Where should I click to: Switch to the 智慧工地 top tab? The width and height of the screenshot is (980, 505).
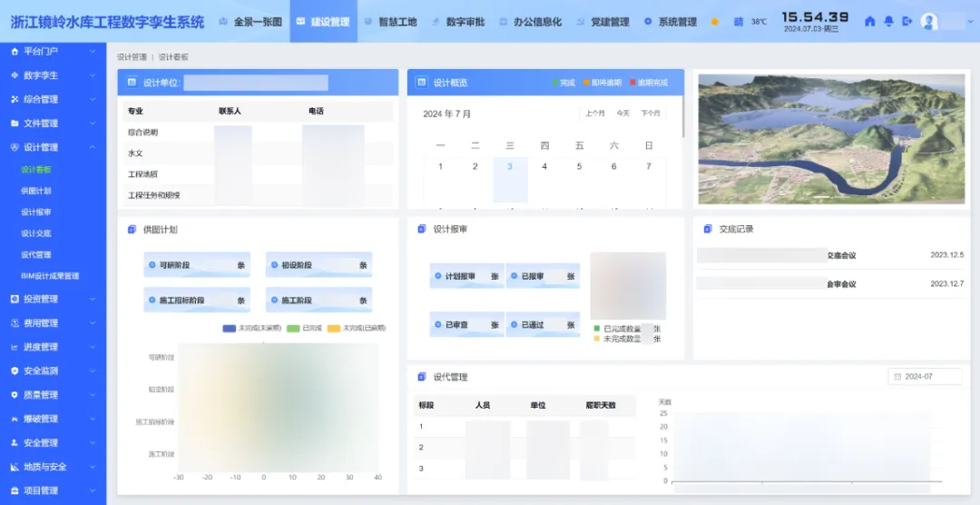click(x=390, y=22)
